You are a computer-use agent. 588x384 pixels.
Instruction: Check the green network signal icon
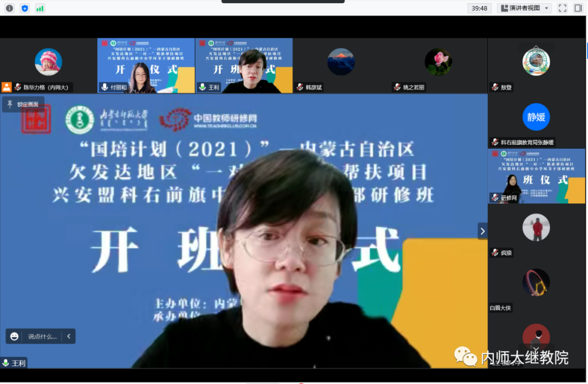[40, 8]
